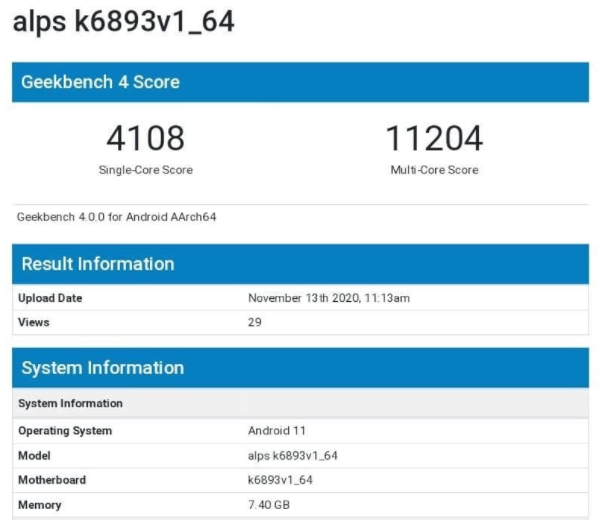Click the Views row label

[33, 322]
